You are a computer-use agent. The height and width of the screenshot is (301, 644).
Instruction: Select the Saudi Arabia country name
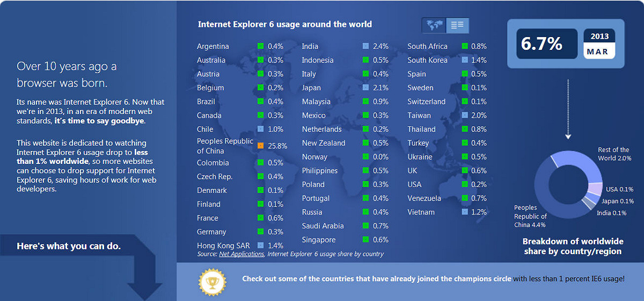323,226
